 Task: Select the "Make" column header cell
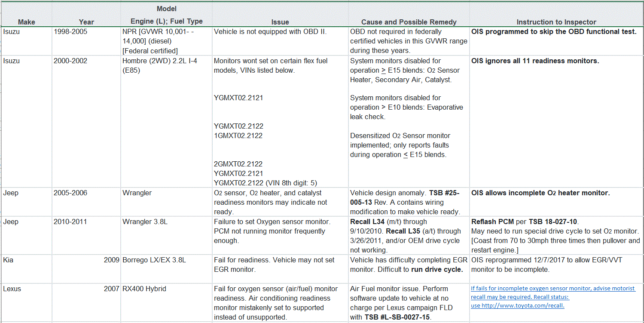pos(27,14)
